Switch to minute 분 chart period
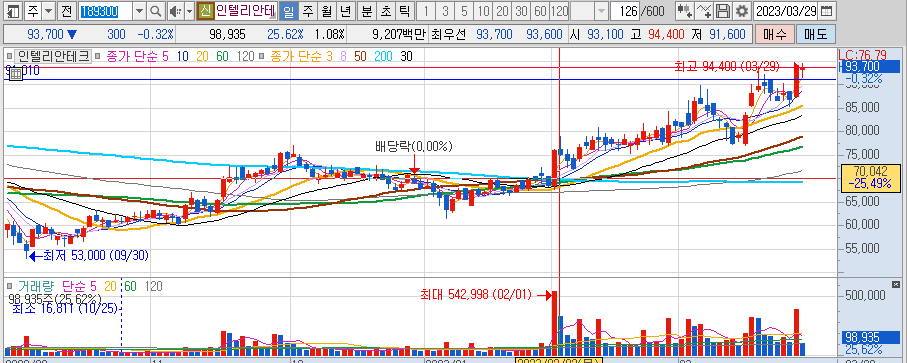Image resolution: width=907 pixels, height=363 pixels. pyautogui.click(x=367, y=10)
